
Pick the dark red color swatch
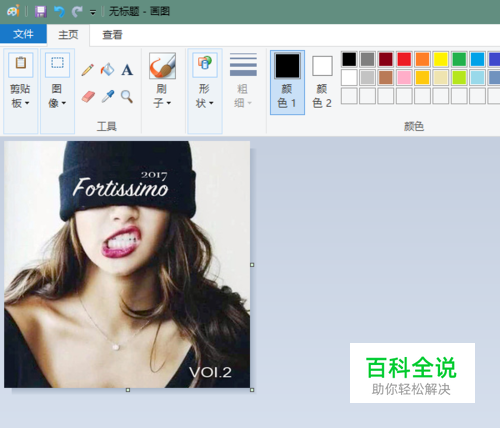pyautogui.click(x=386, y=59)
